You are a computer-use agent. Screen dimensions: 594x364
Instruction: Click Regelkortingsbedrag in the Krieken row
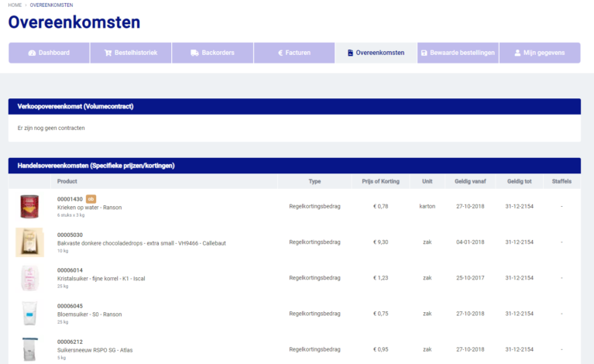pyautogui.click(x=314, y=207)
